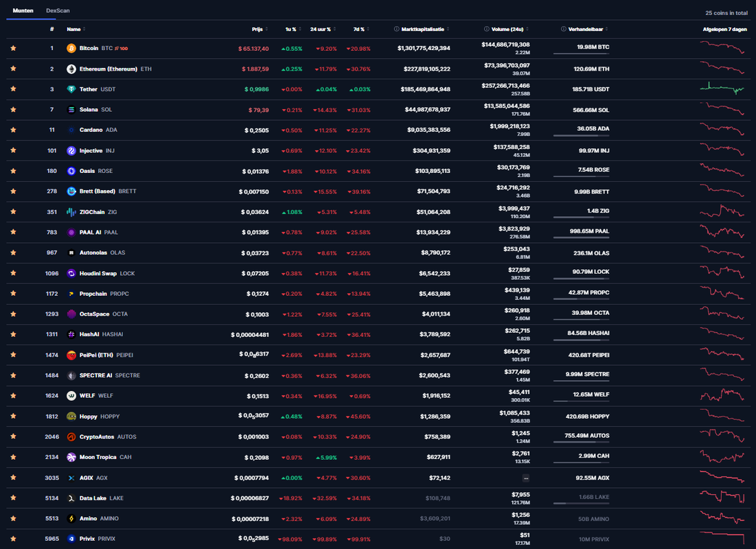This screenshot has height=549, width=756.
Task: Open the Bitcoin 7-day sparkline chart
Action: click(722, 47)
